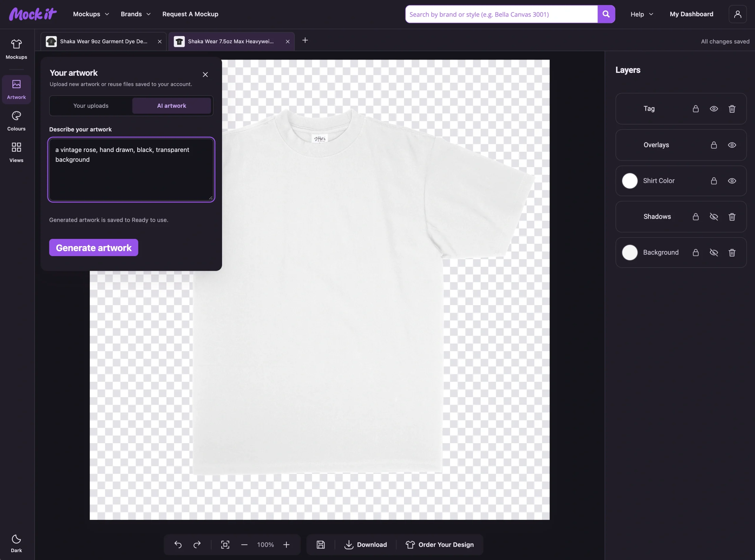Show the Shadows layer

tap(714, 217)
